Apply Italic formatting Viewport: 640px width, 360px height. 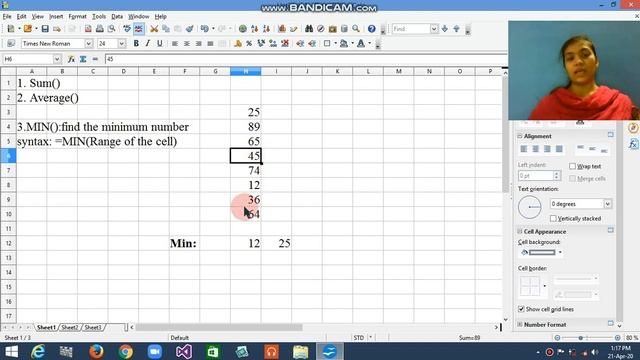148,43
